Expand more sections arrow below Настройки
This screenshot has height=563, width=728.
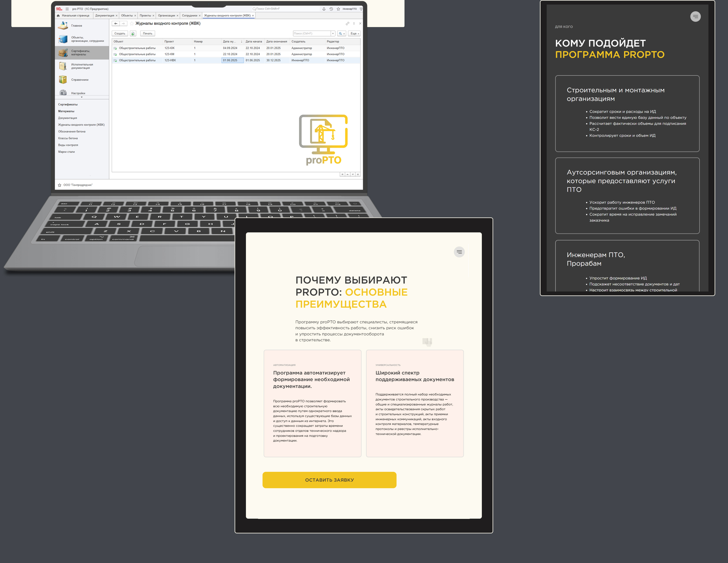click(x=82, y=97)
